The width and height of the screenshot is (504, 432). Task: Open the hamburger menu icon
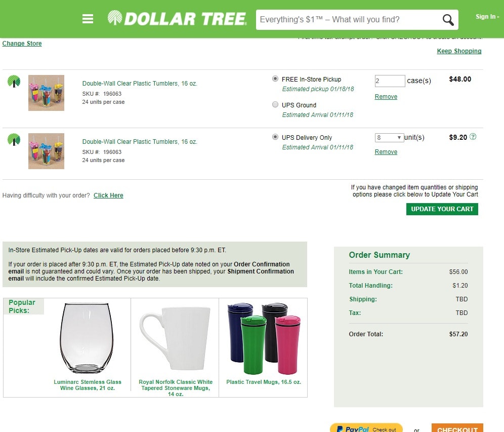(88, 19)
